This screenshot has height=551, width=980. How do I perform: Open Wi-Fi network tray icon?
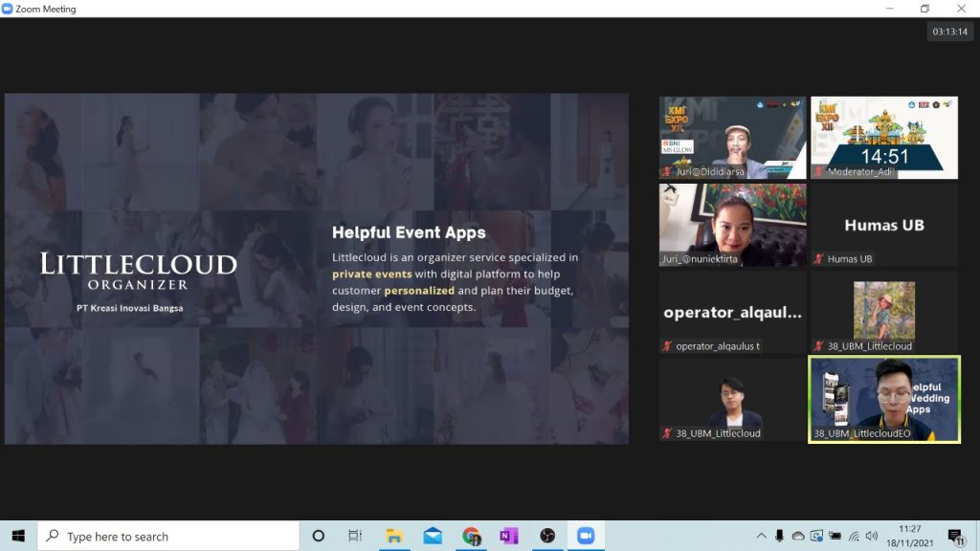(x=854, y=536)
